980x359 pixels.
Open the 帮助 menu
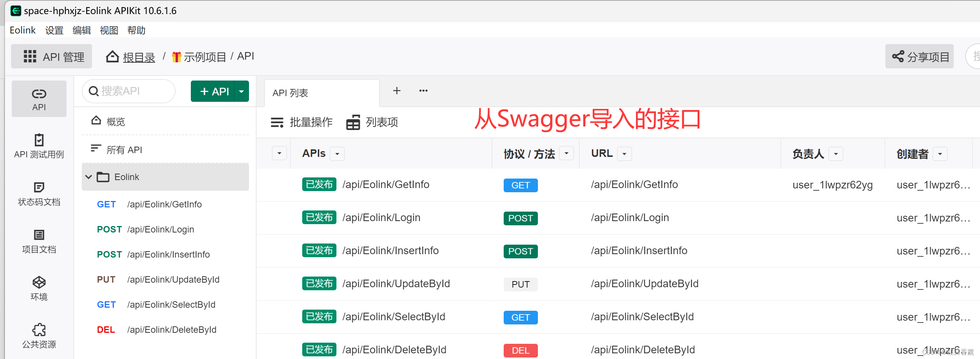point(136,30)
